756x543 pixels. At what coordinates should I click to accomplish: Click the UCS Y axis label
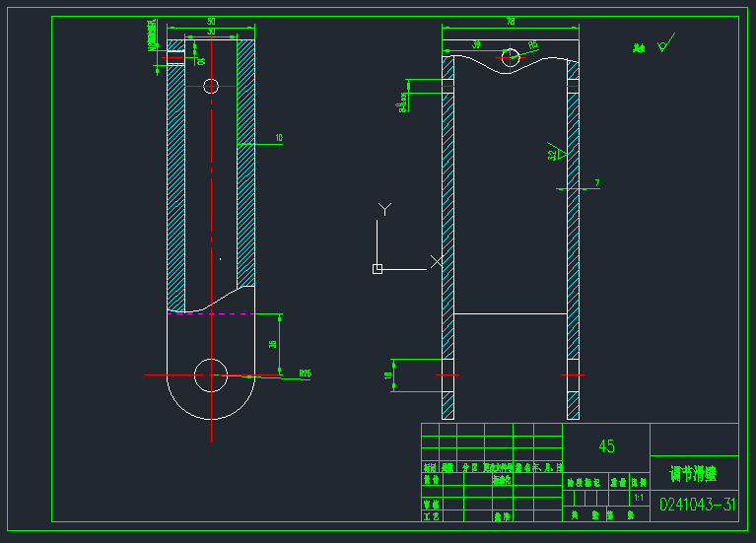pos(384,209)
